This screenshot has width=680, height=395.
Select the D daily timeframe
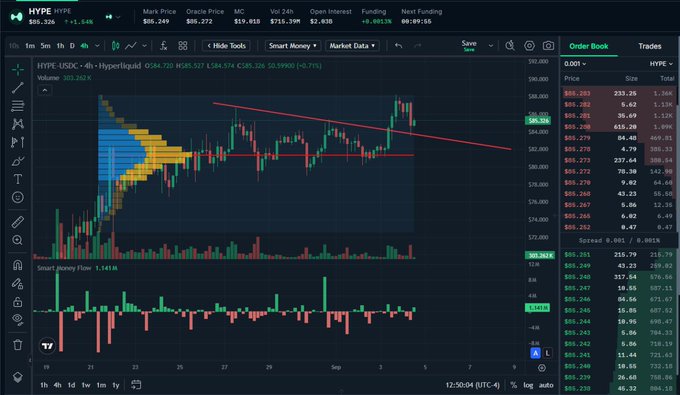(72, 46)
